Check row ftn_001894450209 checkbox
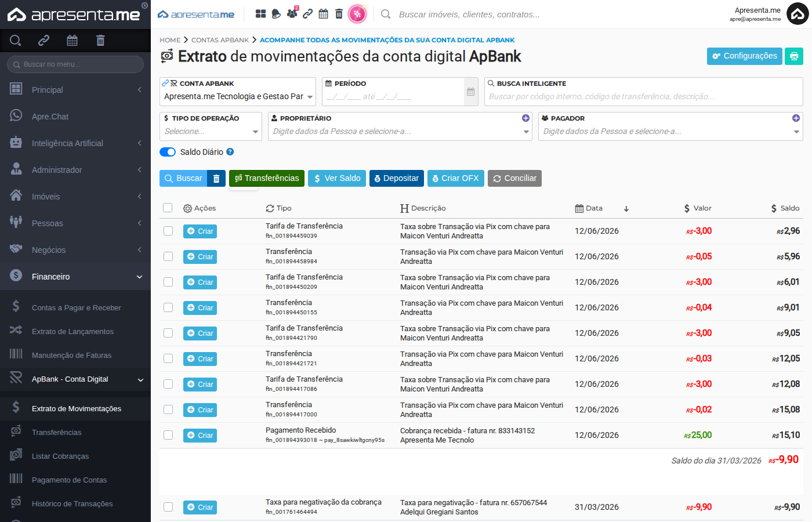This screenshot has height=522, width=812. point(168,282)
